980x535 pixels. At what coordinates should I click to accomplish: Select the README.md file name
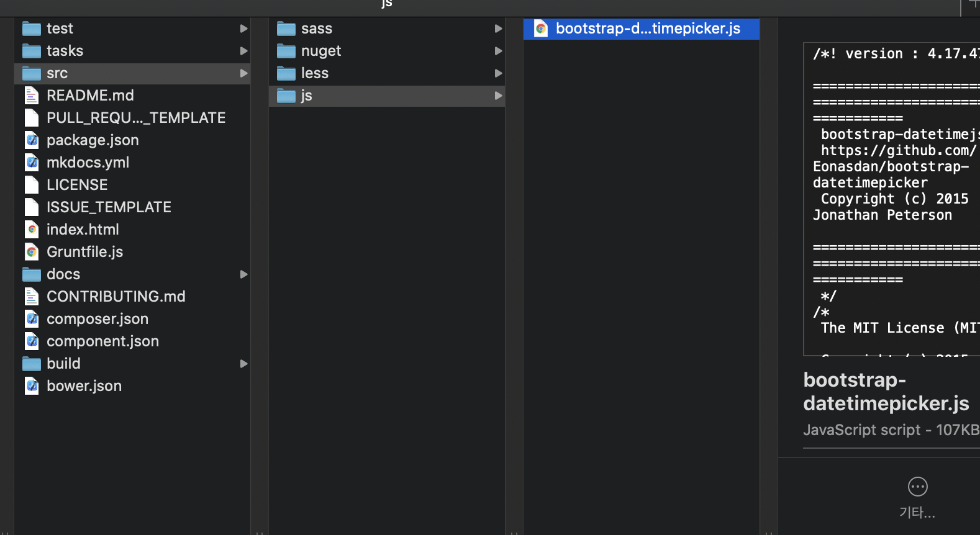(90, 96)
